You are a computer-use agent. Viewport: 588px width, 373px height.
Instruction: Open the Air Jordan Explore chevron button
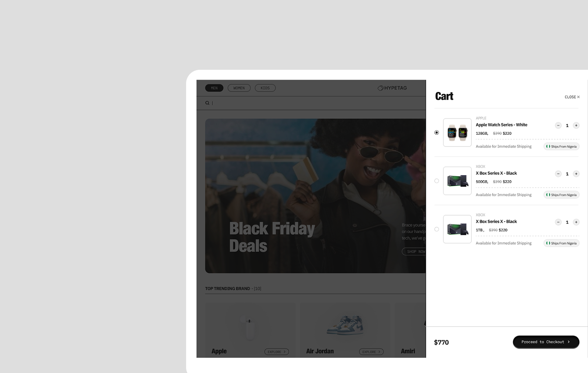(372, 352)
